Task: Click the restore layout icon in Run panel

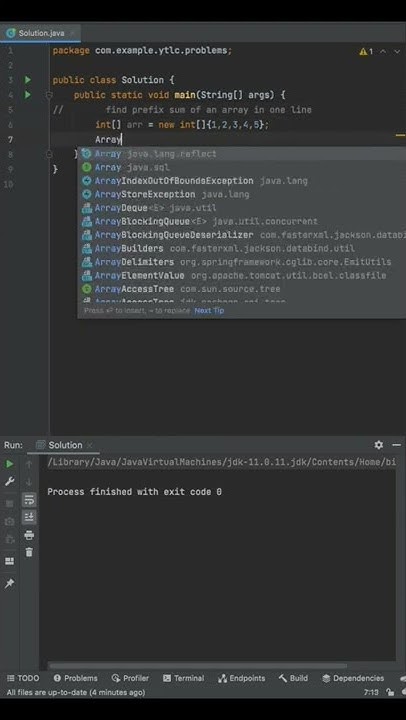Action: point(9,561)
